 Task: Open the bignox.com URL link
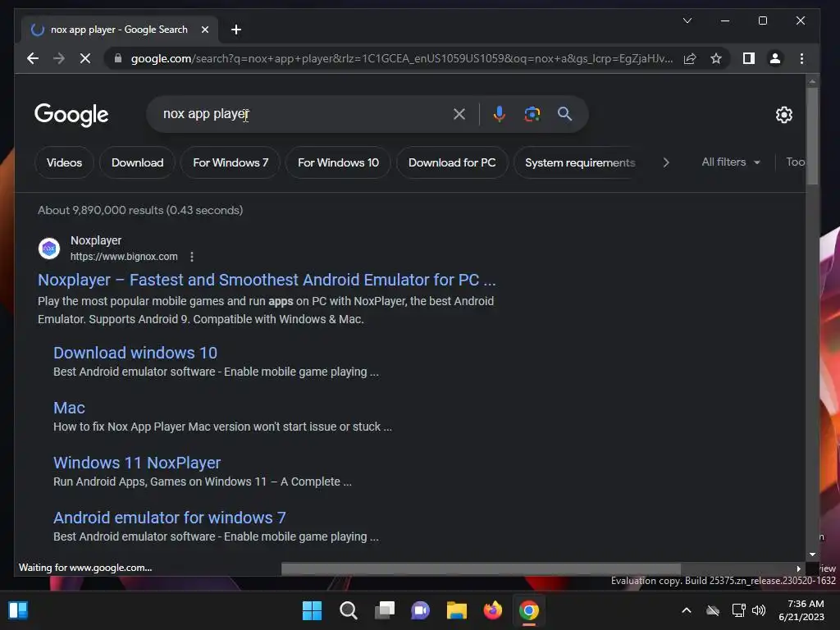(124, 257)
